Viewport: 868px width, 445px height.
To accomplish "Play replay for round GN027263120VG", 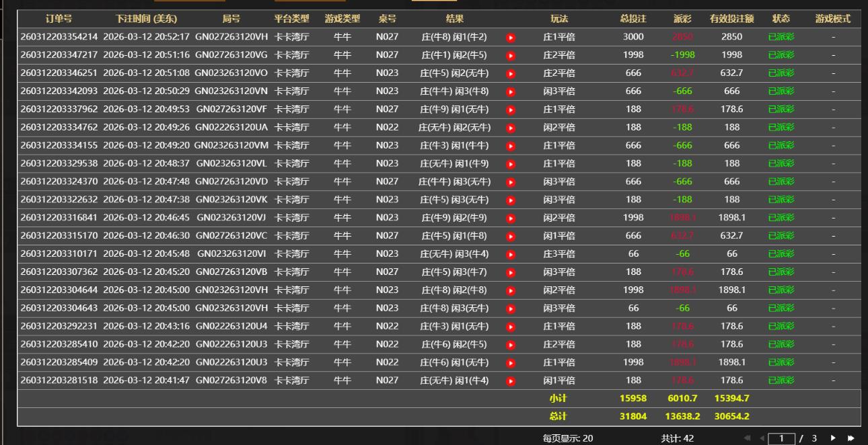I will [x=510, y=55].
